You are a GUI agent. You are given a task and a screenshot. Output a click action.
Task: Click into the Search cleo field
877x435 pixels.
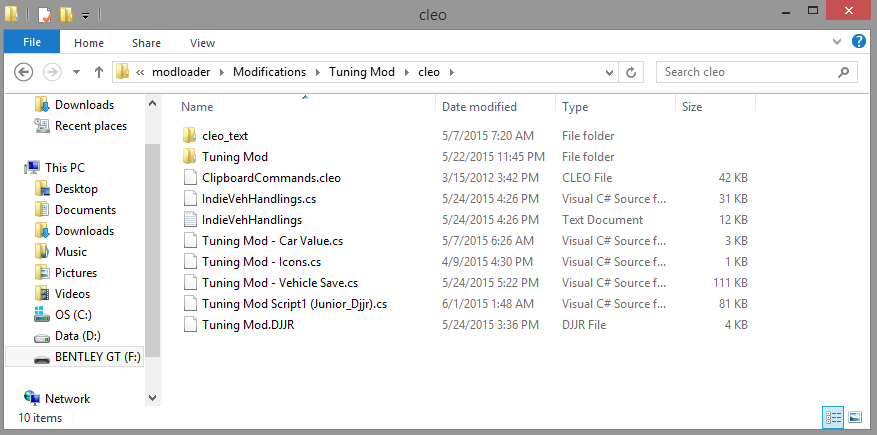745,72
